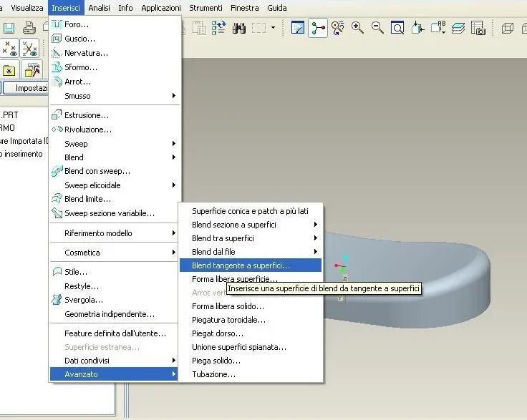This screenshot has height=420, width=527.
Task: Open the Strumenti menu
Action: coord(206,8)
